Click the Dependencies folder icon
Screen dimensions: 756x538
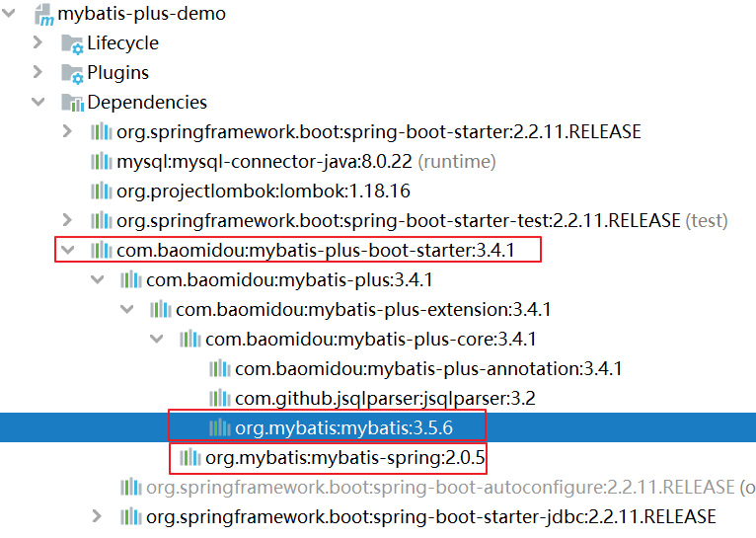72,103
